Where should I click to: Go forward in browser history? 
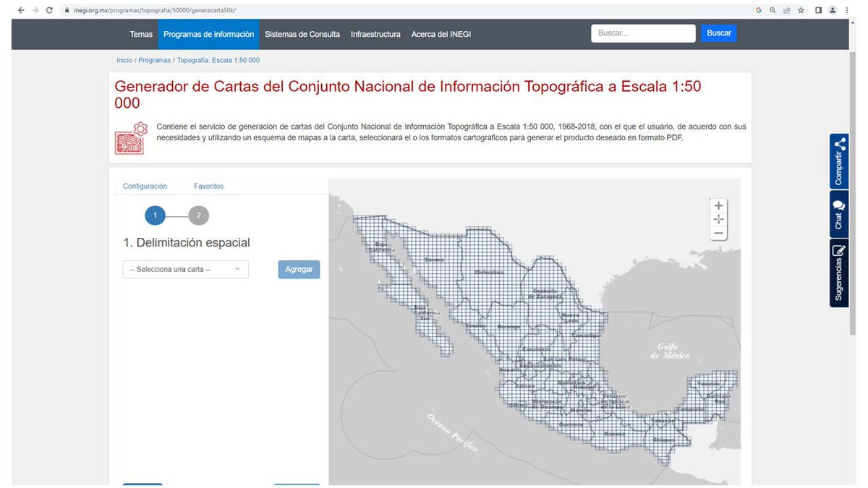click(34, 10)
